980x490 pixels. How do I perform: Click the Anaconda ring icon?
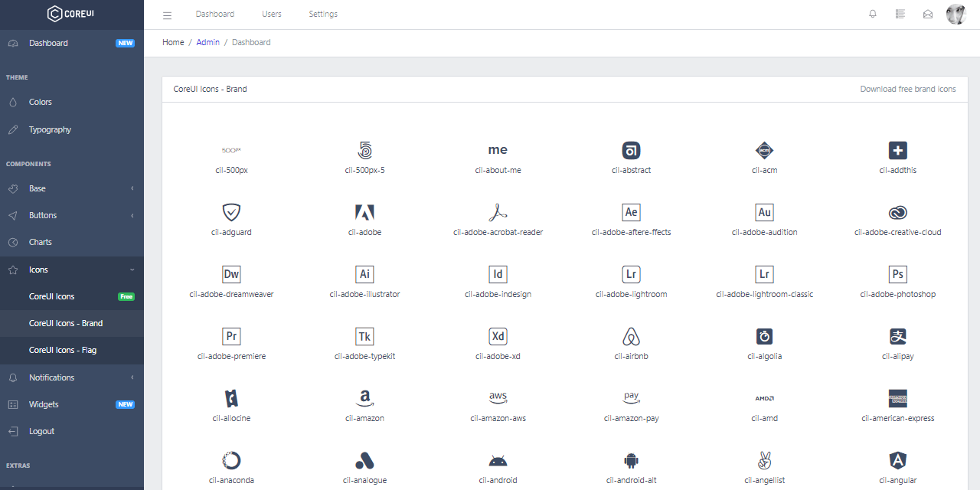(x=231, y=460)
